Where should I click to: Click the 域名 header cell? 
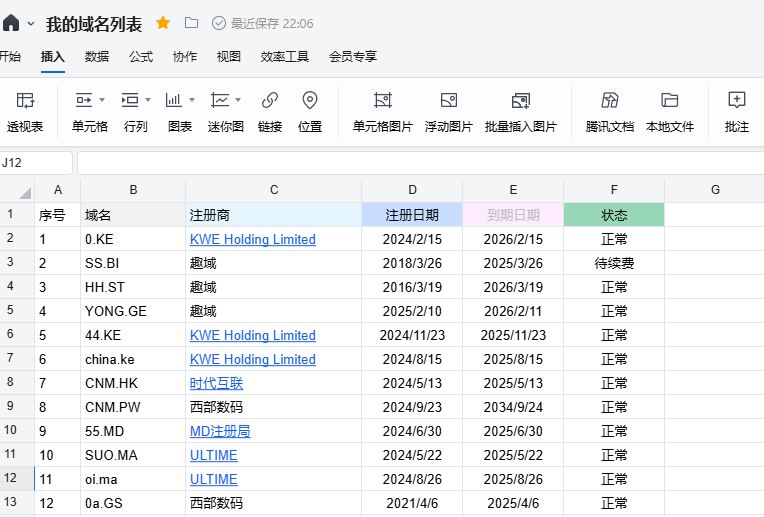(133, 215)
